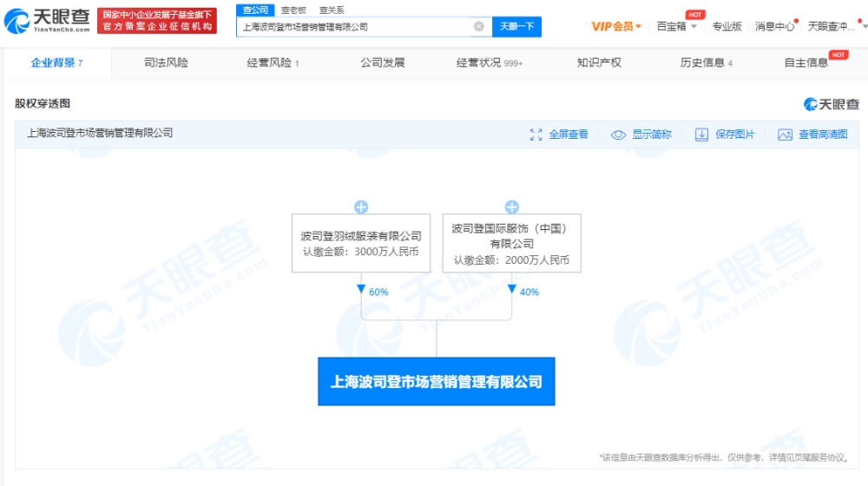This screenshot has height=486, width=868.
Task: Click the disclaimer text at chart bottom
Action: [x=724, y=457]
